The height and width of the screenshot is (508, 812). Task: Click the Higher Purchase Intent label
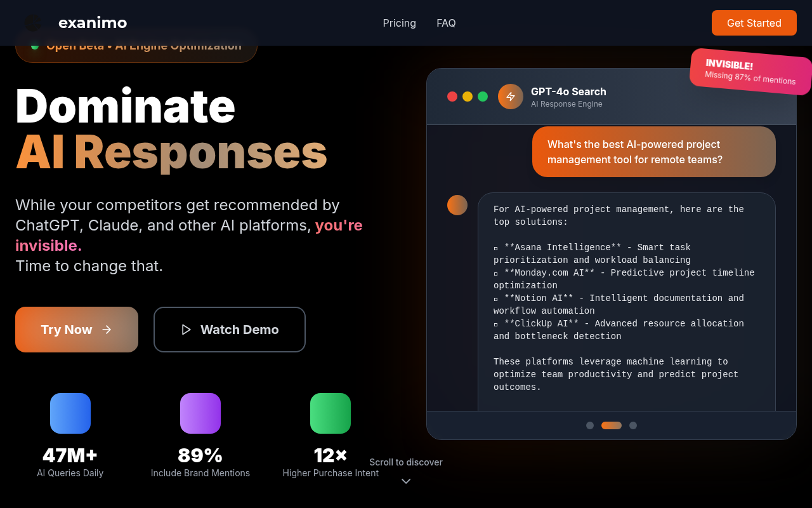[x=331, y=473]
